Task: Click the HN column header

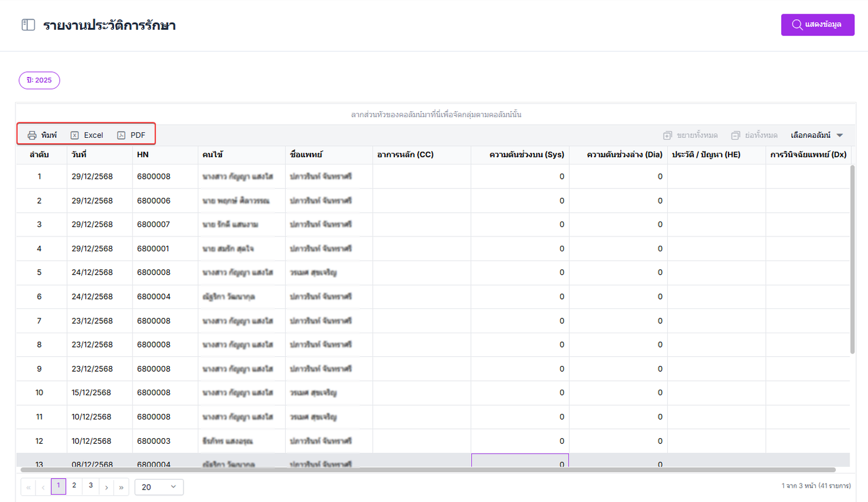Action: click(x=143, y=155)
